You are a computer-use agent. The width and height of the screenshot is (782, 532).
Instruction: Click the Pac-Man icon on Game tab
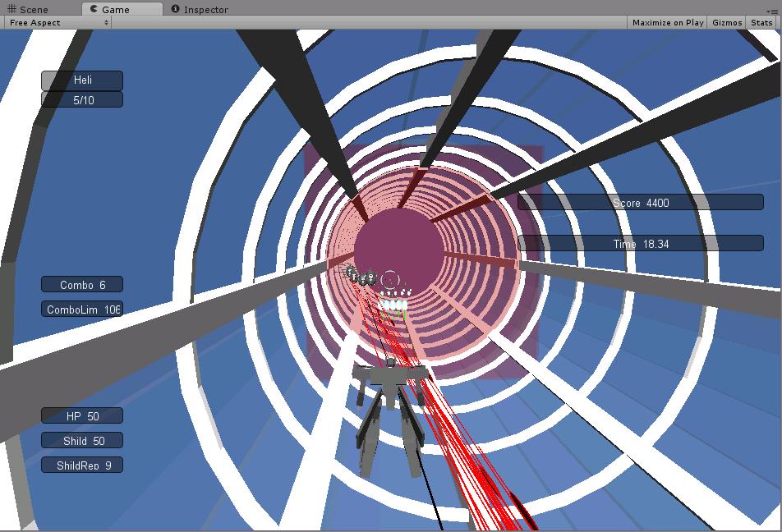[x=94, y=9]
